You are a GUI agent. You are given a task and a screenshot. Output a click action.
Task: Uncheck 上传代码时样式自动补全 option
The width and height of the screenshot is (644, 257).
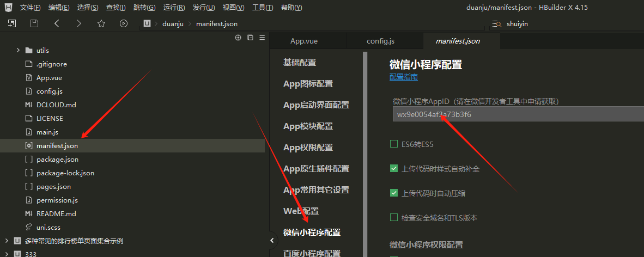[394, 168]
